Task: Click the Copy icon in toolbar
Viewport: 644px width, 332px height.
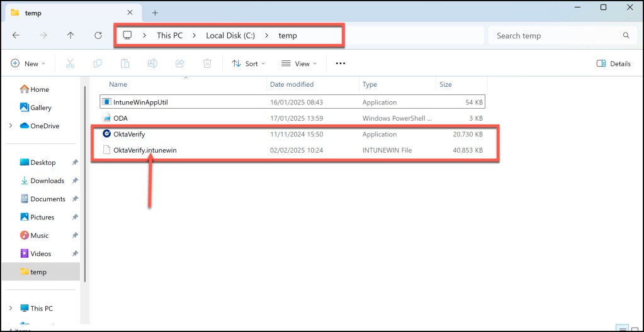Action: [x=98, y=64]
